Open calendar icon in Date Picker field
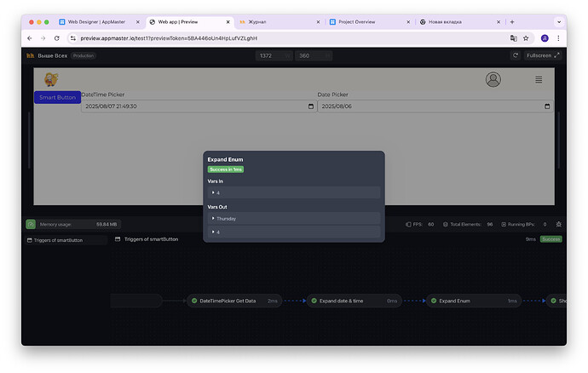The height and width of the screenshot is (373, 588). pyautogui.click(x=546, y=106)
